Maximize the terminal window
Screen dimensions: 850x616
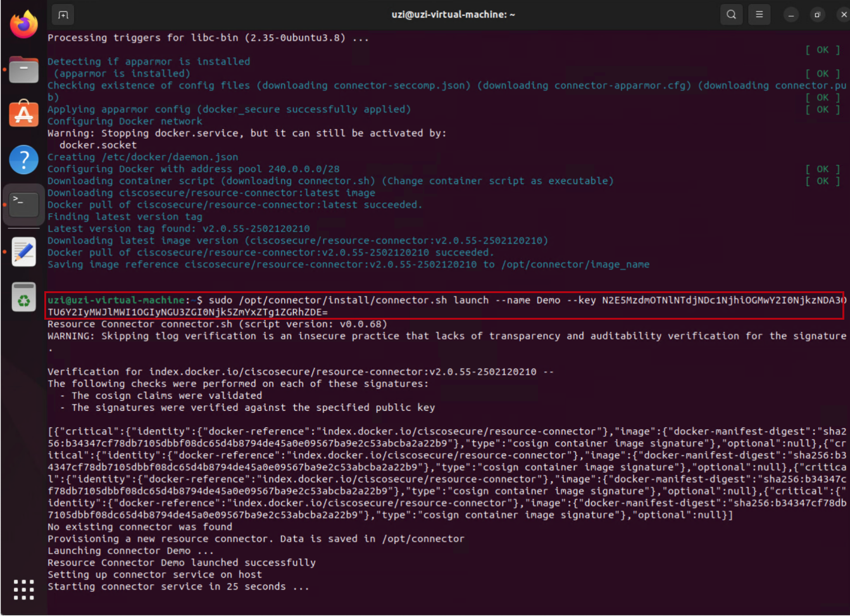click(818, 15)
